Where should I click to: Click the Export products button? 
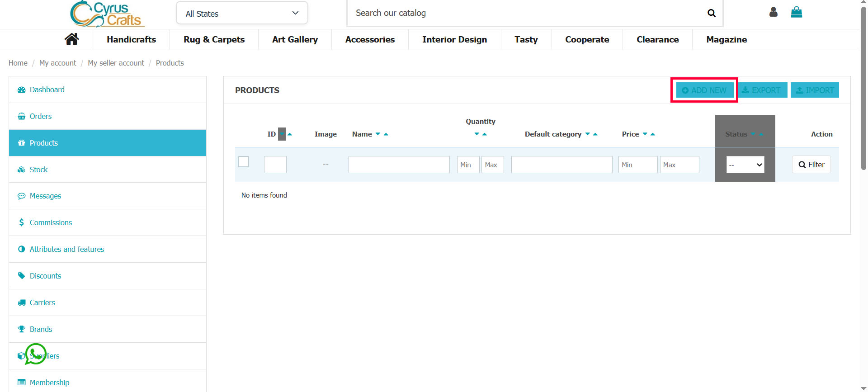click(763, 90)
